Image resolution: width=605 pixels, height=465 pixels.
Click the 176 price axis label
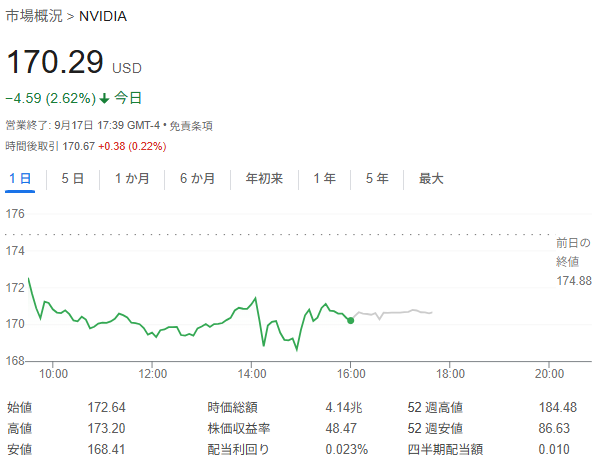(15, 214)
